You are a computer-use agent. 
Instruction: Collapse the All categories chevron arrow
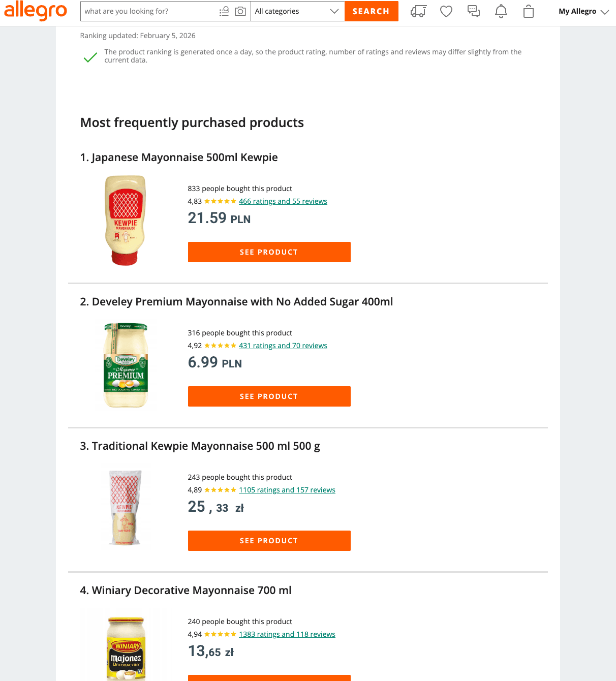coord(334,11)
